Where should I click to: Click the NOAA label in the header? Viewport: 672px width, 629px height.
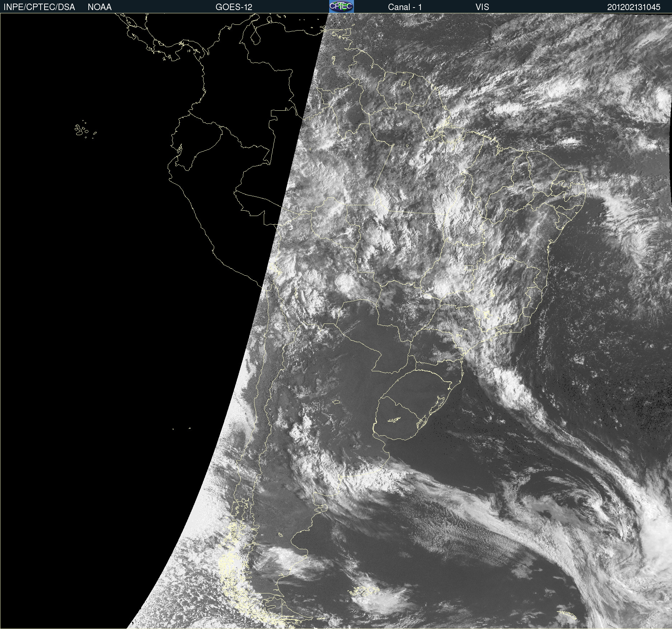point(100,7)
